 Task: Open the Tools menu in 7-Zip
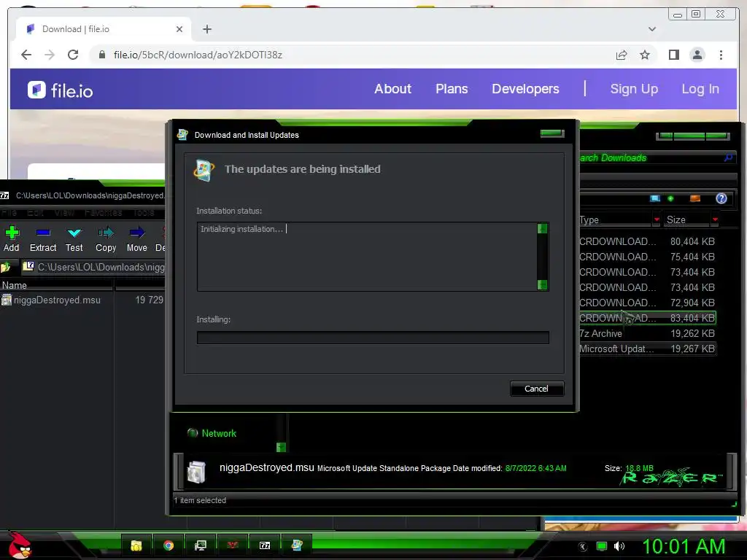click(144, 212)
